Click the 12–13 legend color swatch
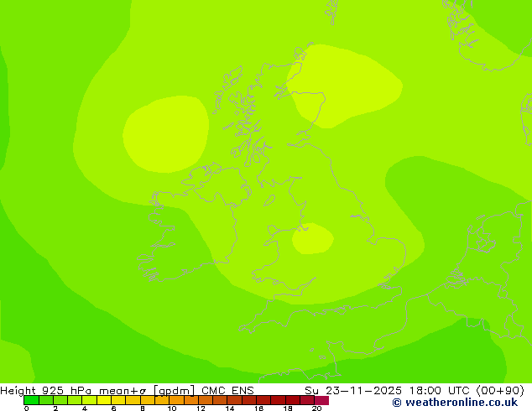This screenshot has height=411, width=532. [x=206, y=400]
